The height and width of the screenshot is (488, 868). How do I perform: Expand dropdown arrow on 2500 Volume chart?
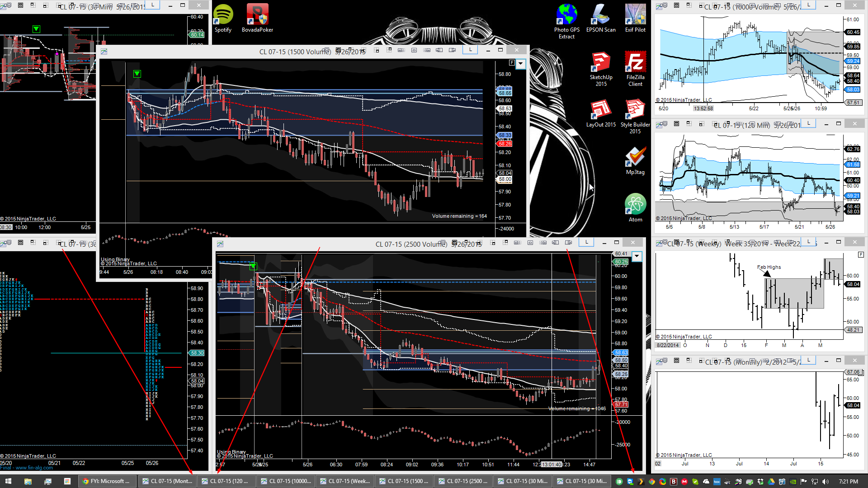pos(637,257)
